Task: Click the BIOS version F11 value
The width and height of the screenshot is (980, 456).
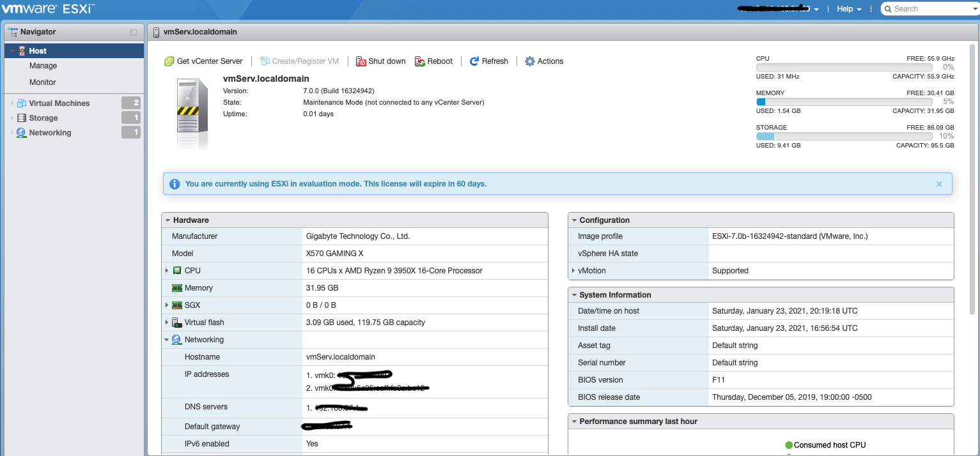Action: (719, 380)
